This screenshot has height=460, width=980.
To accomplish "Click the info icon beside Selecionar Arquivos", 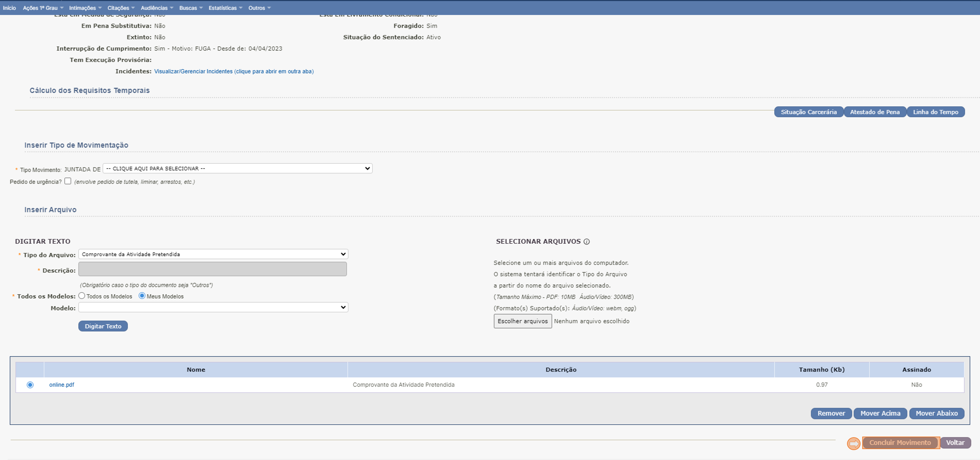I will 587,241.
